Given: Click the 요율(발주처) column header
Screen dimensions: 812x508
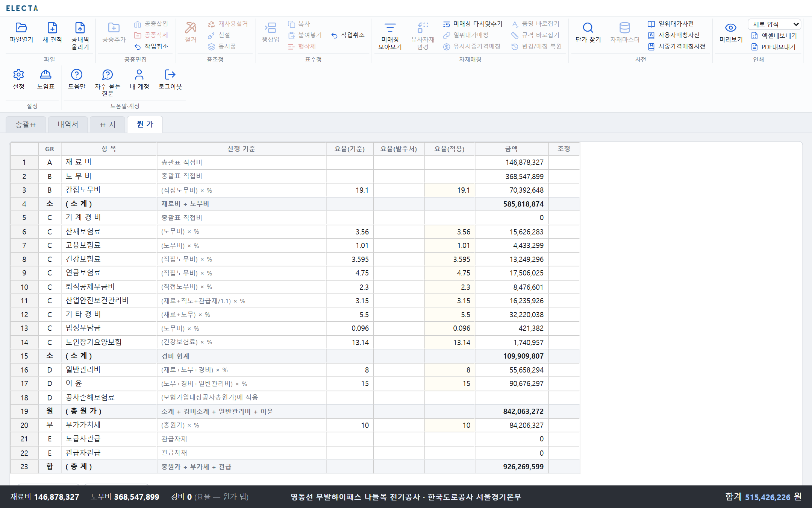Looking at the screenshot, I should 398,149.
